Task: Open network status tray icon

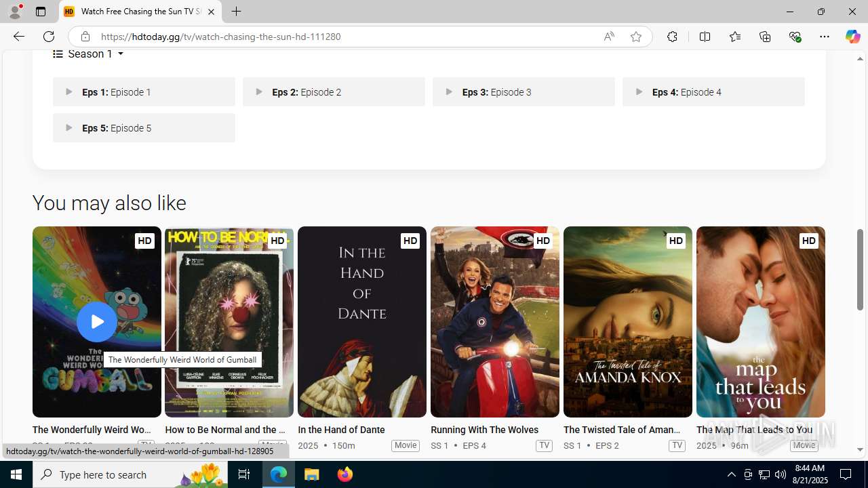Action: pyautogui.click(x=764, y=474)
